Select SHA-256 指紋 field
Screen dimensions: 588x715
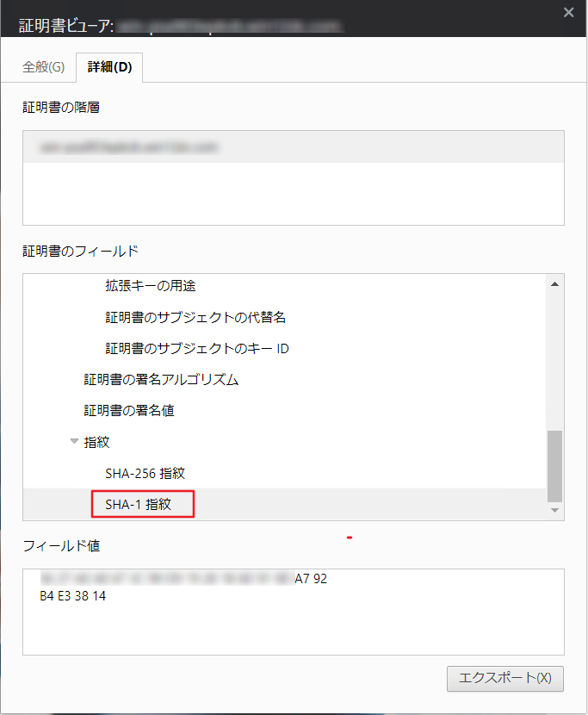click(145, 473)
